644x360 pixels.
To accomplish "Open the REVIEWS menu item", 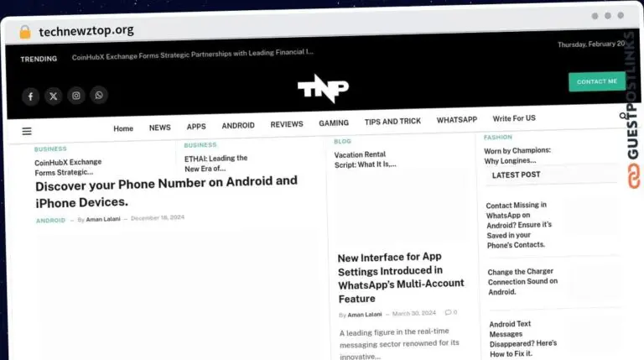I will pos(287,124).
